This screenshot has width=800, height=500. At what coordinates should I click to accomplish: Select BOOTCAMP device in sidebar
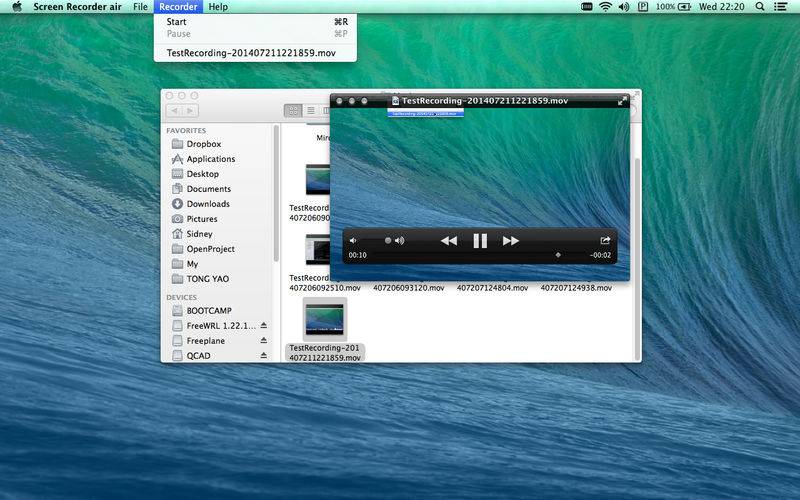(209, 311)
